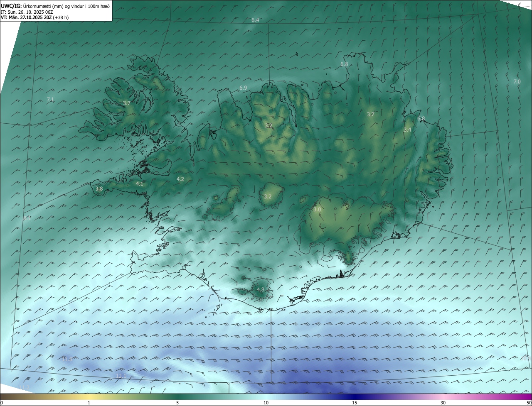Select the 15 mm mark on the color scale
The width and height of the screenshot is (532, 406).
tap(355, 403)
